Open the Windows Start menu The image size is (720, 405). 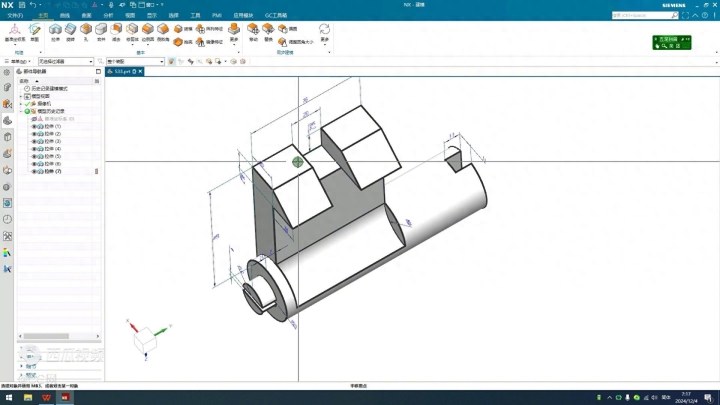coord(9,398)
